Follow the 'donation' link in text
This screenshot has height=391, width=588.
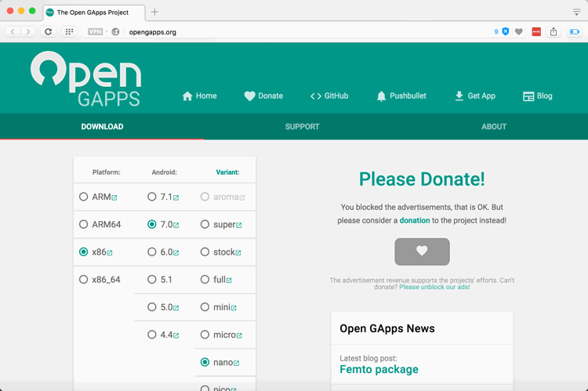point(415,220)
